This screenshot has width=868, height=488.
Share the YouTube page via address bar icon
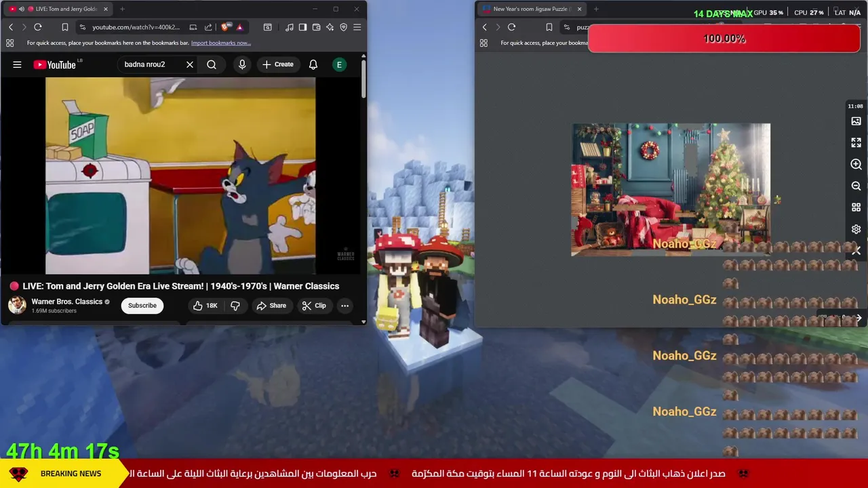tap(208, 27)
